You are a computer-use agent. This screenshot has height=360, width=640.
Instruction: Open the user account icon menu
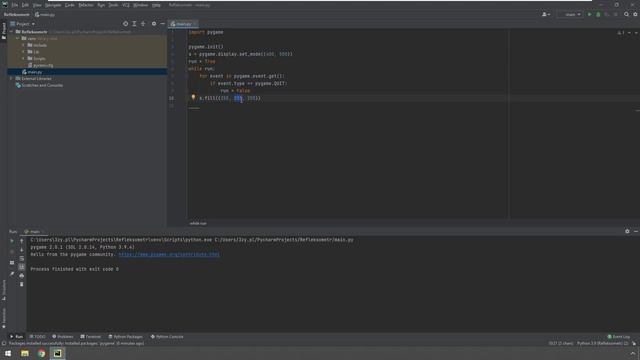tap(545, 14)
